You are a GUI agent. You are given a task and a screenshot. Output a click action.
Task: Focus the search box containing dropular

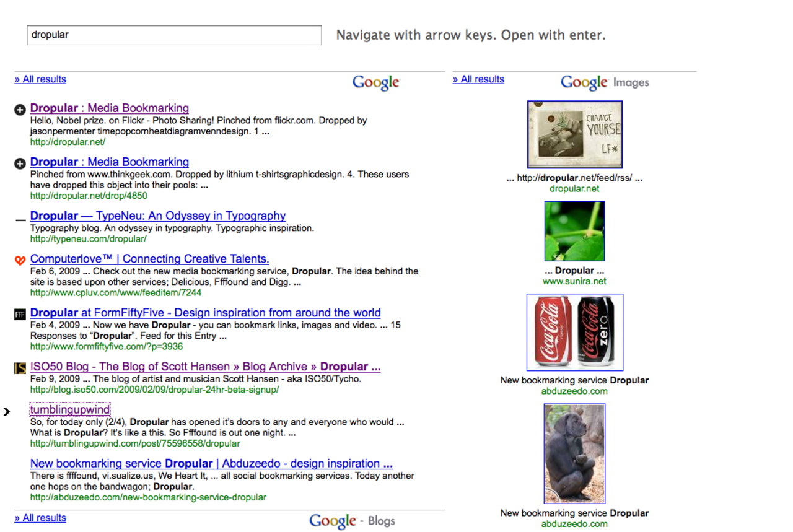(x=174, y=35)
